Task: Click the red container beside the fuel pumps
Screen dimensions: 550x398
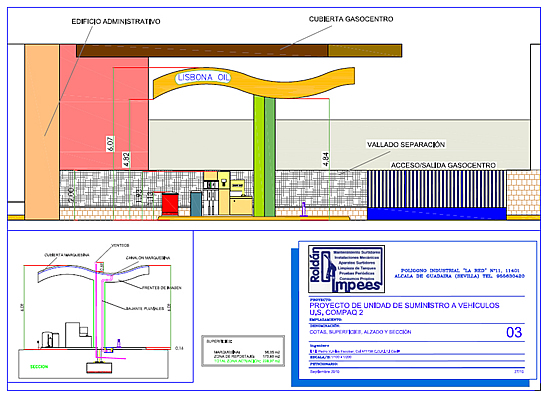Action: click(x=170, y=204)
